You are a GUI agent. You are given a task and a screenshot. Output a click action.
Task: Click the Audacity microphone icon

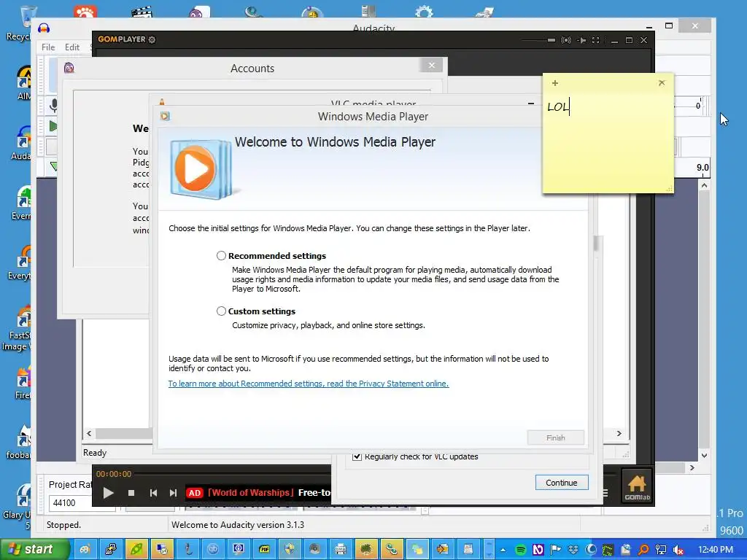[53, 105]
